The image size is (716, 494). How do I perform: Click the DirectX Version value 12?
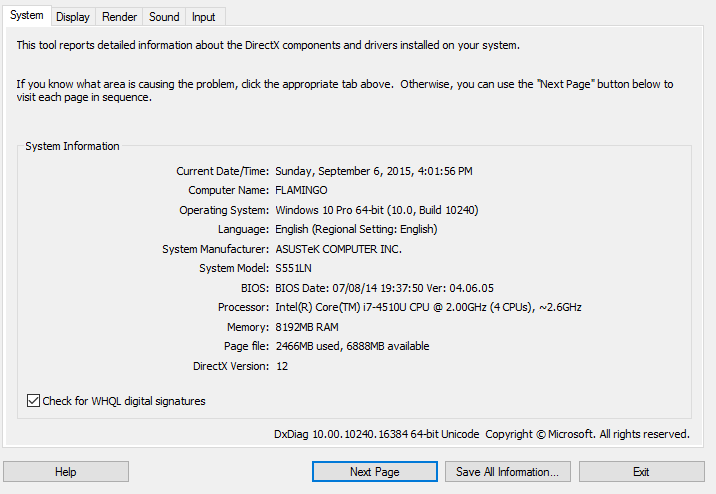click(x=282, y=366)
